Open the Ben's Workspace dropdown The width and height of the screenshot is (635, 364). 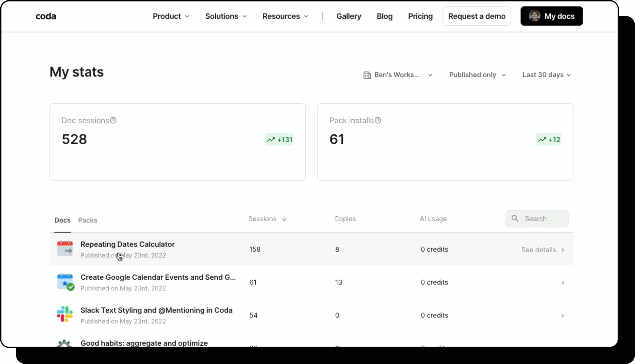point(398,75)
